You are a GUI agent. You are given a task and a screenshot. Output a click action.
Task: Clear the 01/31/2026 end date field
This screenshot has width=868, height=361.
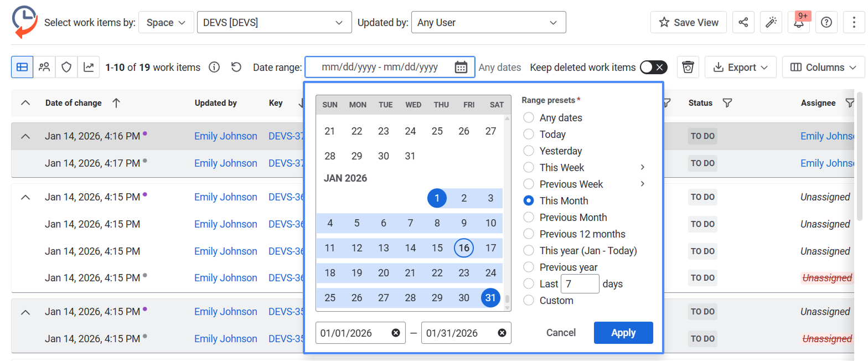coord(502,333)
